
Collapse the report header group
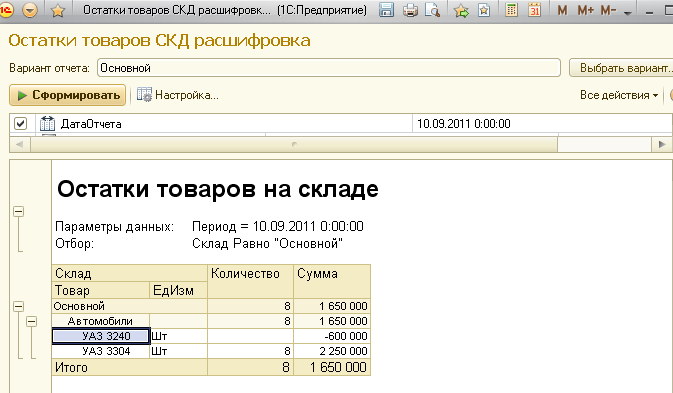(x=18, y=211)
